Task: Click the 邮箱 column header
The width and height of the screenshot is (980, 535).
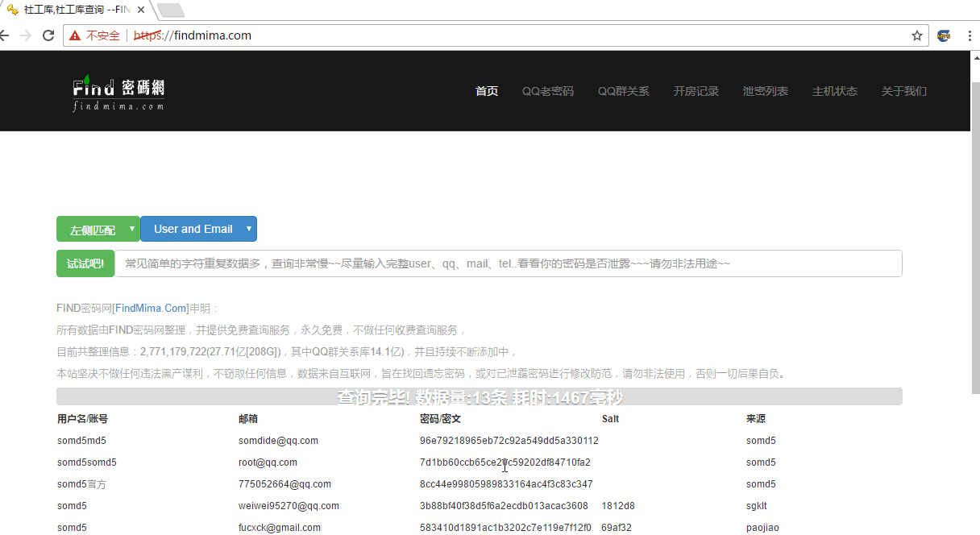Action: pos(248,419)
